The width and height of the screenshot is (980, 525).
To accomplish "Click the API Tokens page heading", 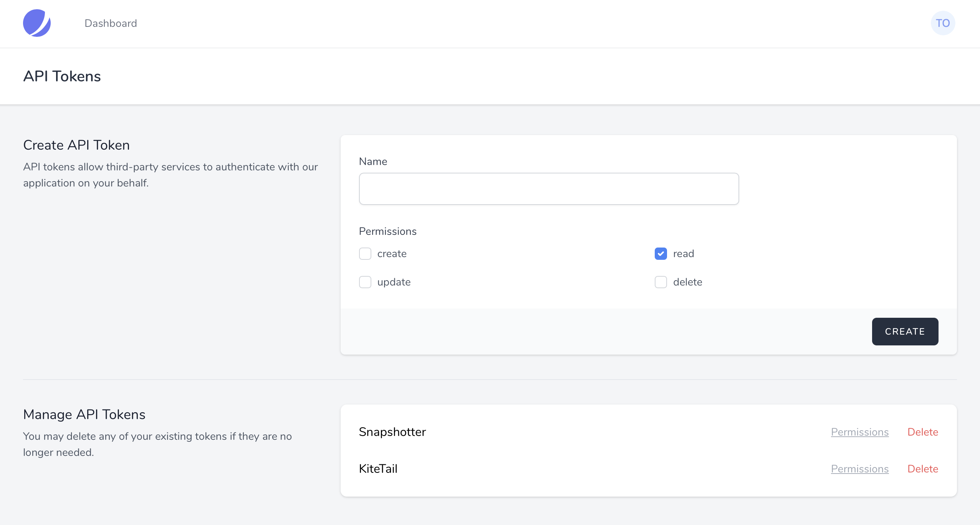I will point(62,76).
